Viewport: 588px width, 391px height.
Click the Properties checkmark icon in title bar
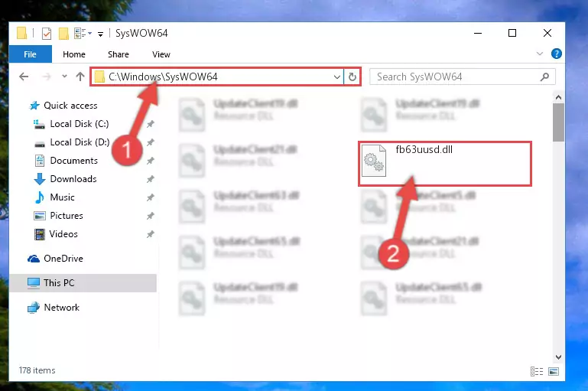pos(47,34)
